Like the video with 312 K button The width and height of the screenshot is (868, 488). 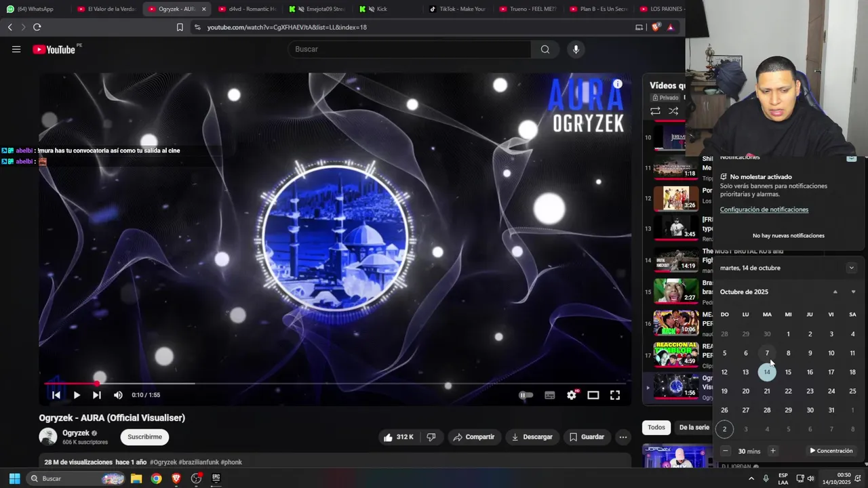398,437
